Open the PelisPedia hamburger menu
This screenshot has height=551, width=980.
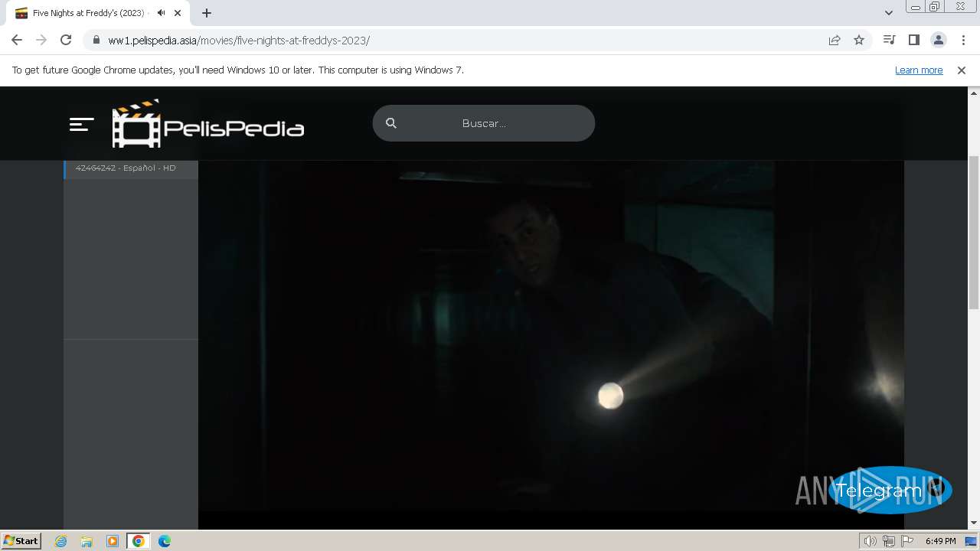tap(81, 124)
